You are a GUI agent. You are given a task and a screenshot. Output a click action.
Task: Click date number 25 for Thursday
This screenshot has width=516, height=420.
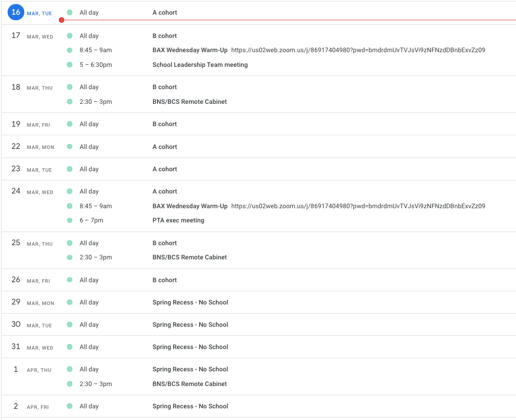(16, 243)
